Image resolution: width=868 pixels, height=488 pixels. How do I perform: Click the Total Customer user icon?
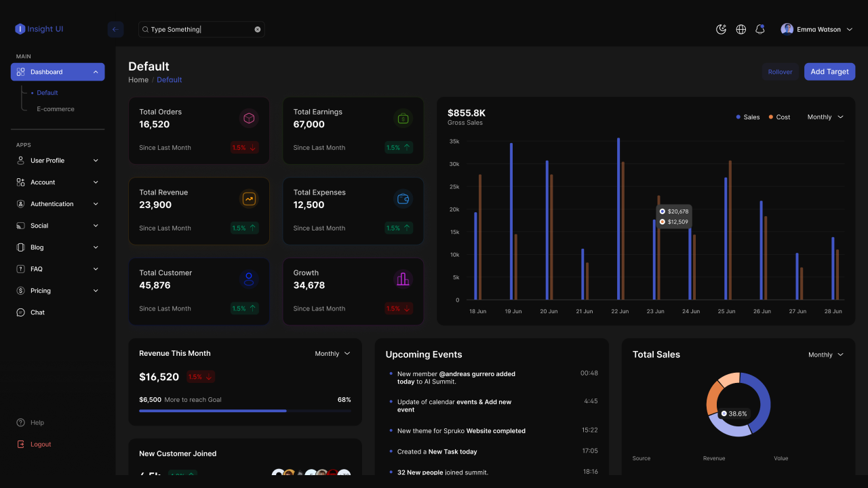(249, 279)
